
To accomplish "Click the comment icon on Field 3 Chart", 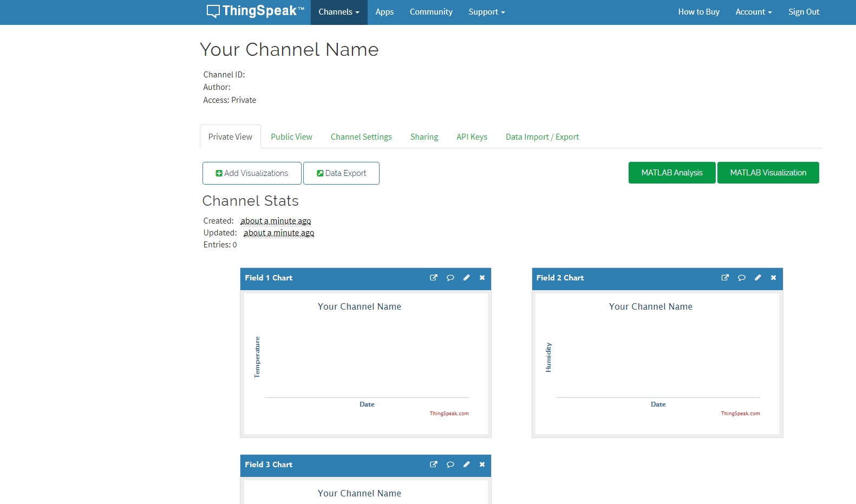I will pyautogui.click(x=450, y=464).
